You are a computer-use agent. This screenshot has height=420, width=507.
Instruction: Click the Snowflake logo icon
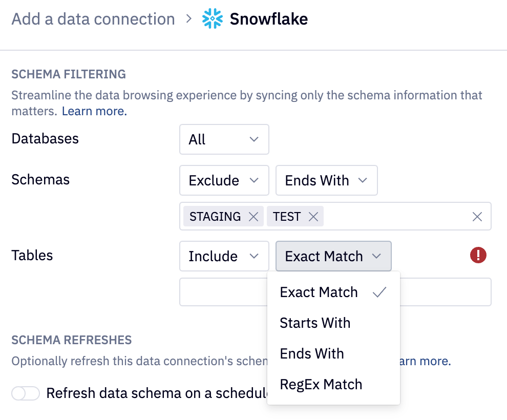213,19
